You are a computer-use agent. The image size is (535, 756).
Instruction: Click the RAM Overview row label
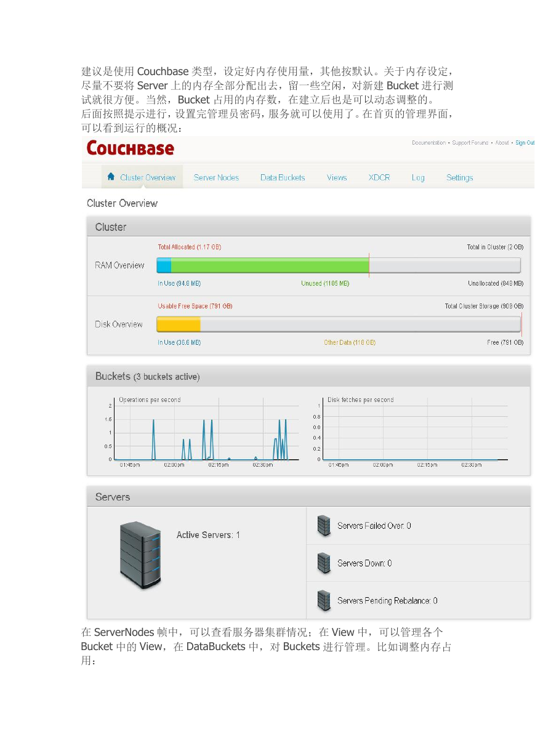[x=119, y=265]
